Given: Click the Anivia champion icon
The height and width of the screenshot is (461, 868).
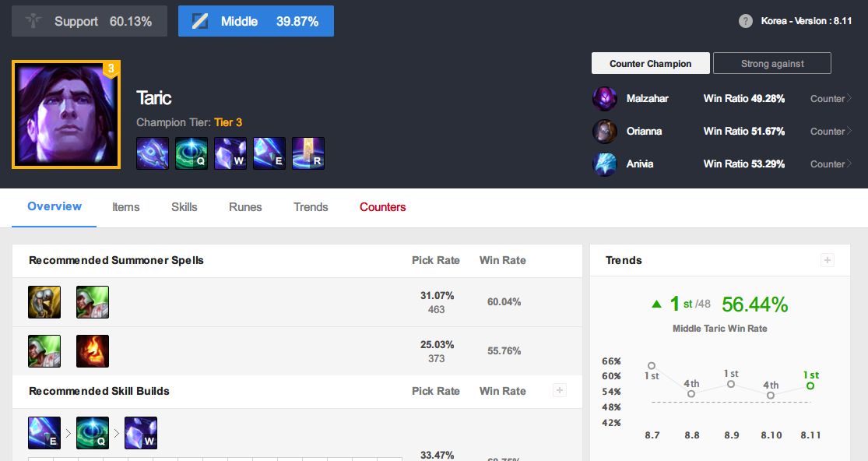Looking at the screenshot, I should [605, 164].
